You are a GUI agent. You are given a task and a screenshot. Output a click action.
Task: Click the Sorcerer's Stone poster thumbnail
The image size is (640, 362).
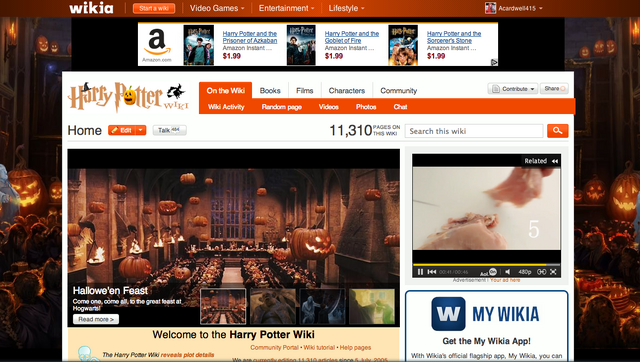[403, 45]
